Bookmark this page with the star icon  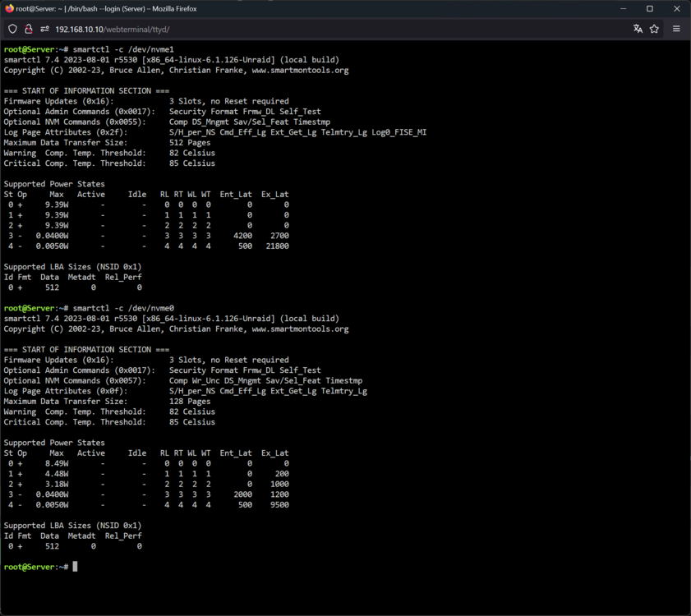[x=654, y=29]
